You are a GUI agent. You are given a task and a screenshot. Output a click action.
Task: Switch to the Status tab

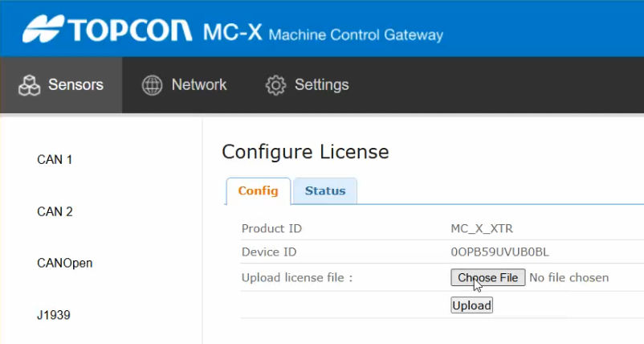pos(325,191)
